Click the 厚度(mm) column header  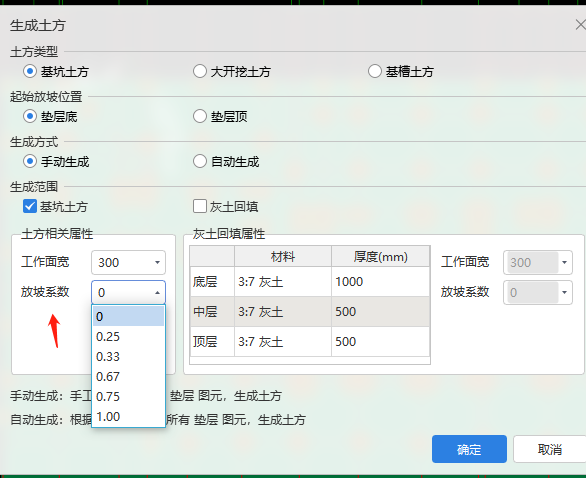[x=380, y=256]
